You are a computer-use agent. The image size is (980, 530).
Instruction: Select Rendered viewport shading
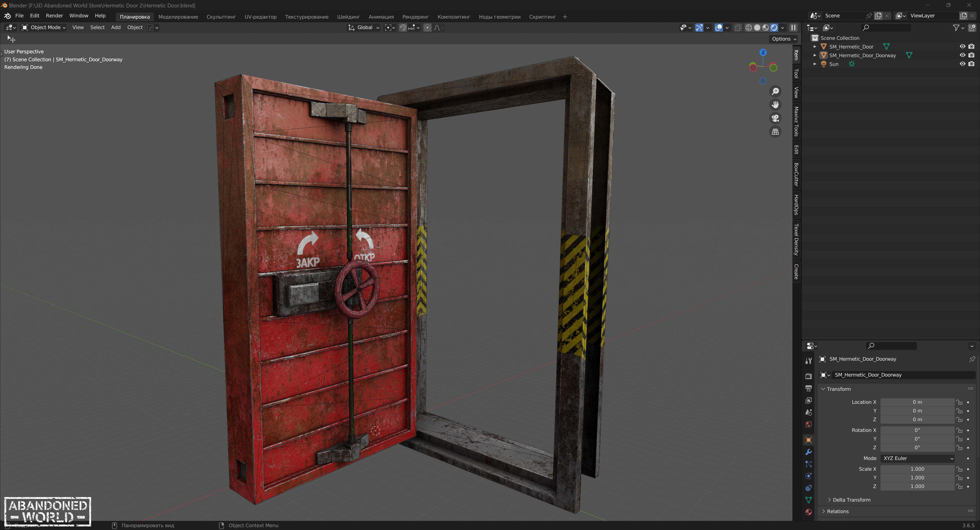click(774, 27)
